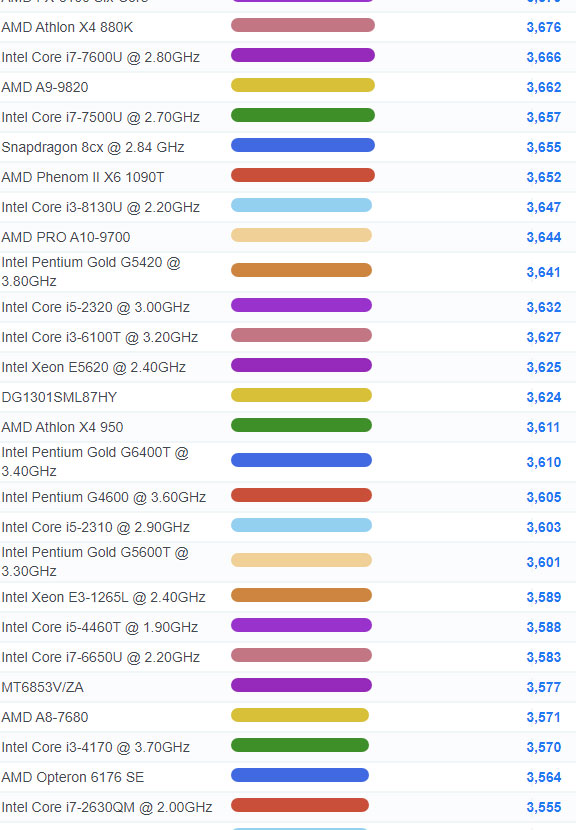The width and height of the screenshot is (576, 830).
Task: Click score 3,570
Action: (x=544, y=747)
